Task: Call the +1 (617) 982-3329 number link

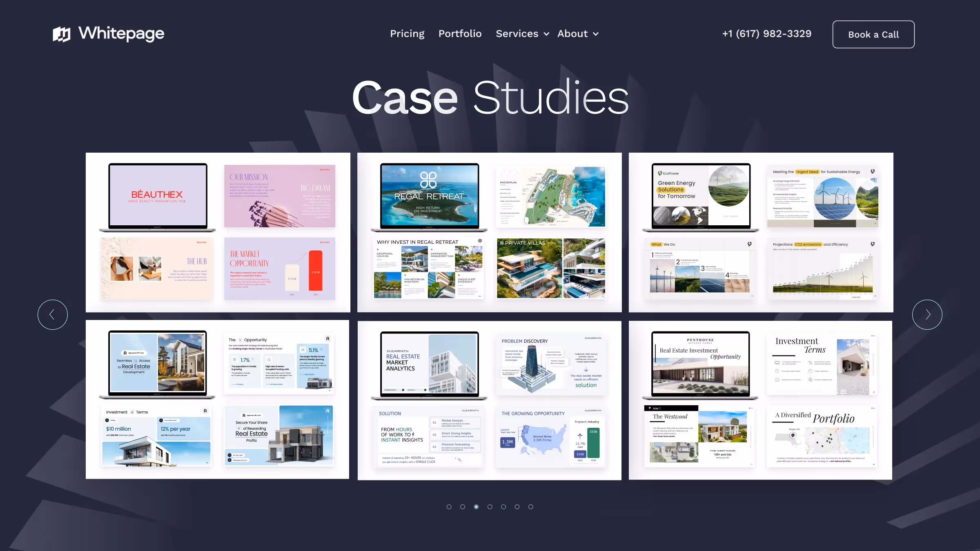Action: point(766,34)
